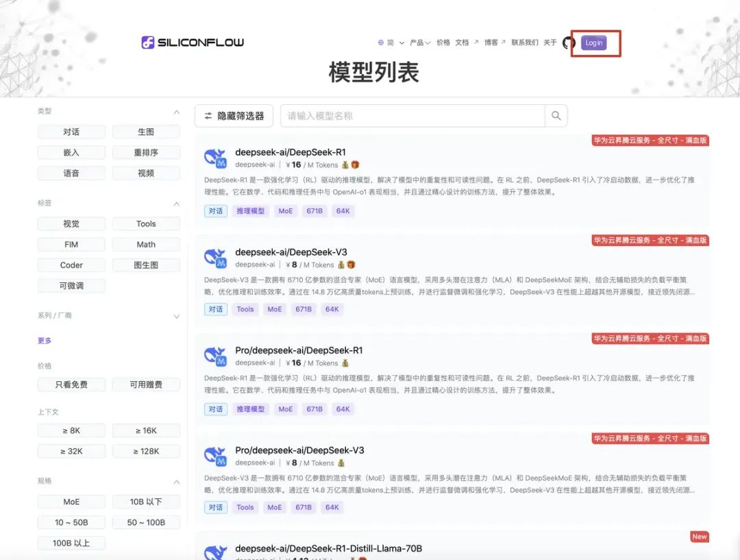
Task: Toggle the Tools tag filter in sidebar
Action: [x=146, y=224]
